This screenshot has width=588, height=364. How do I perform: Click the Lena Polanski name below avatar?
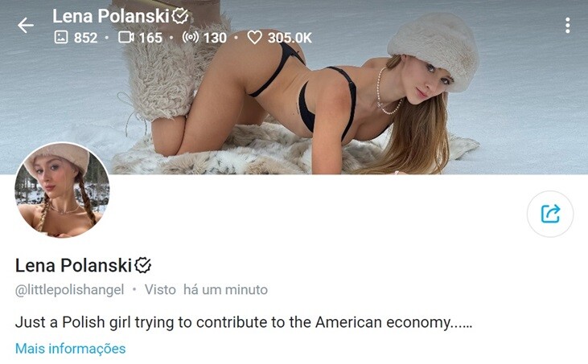click(x=73, y=265)
